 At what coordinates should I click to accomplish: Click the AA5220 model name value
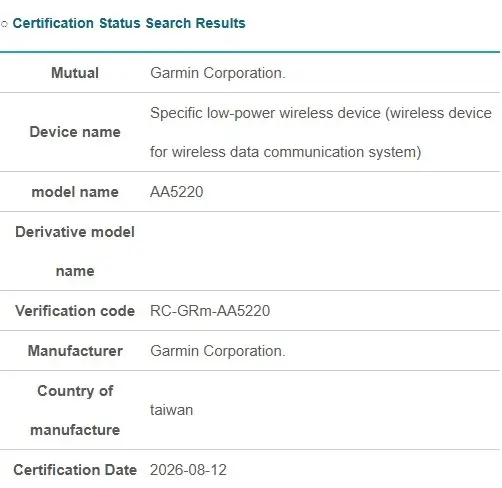177,192
